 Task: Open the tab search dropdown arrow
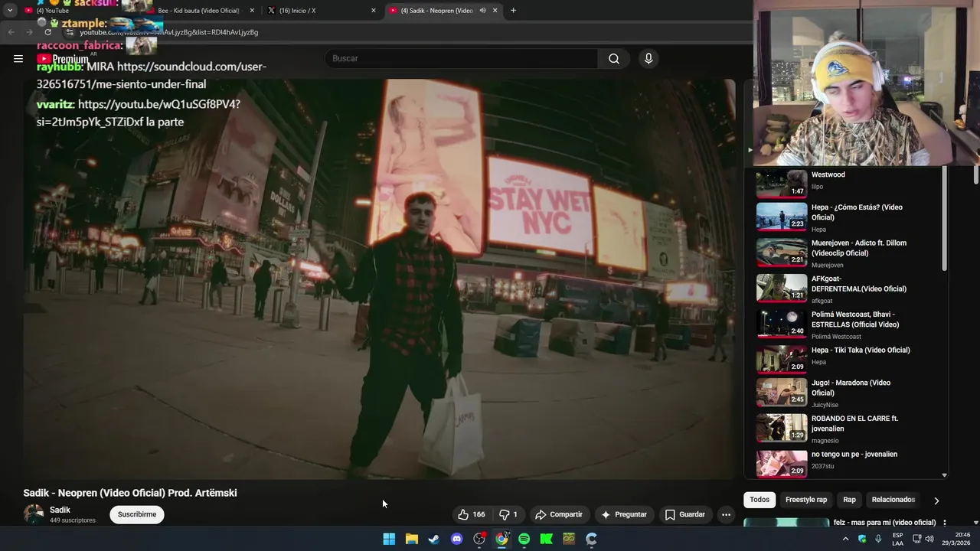tap(10, 11)
